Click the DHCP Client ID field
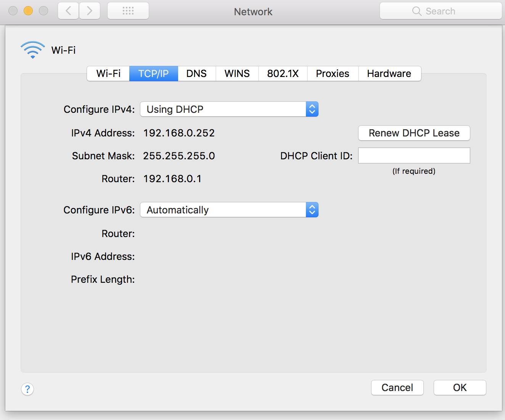The image size is (505, 420). coord(414,155)
